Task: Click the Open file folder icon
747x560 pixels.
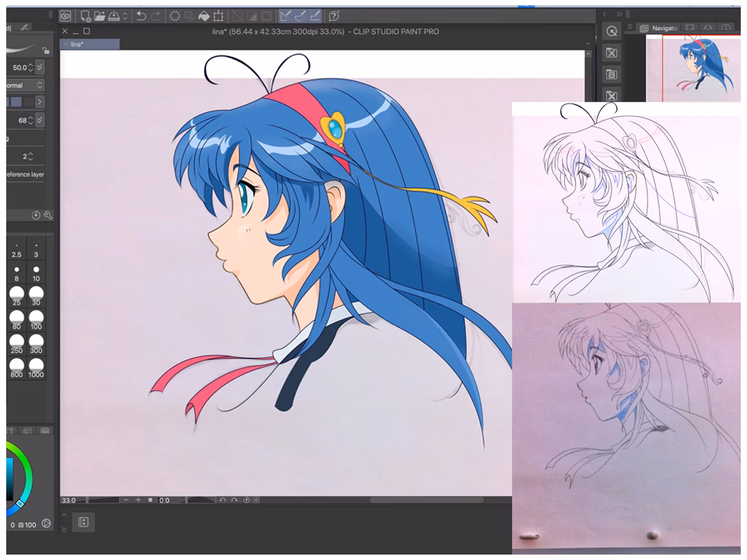Action: 100,16
